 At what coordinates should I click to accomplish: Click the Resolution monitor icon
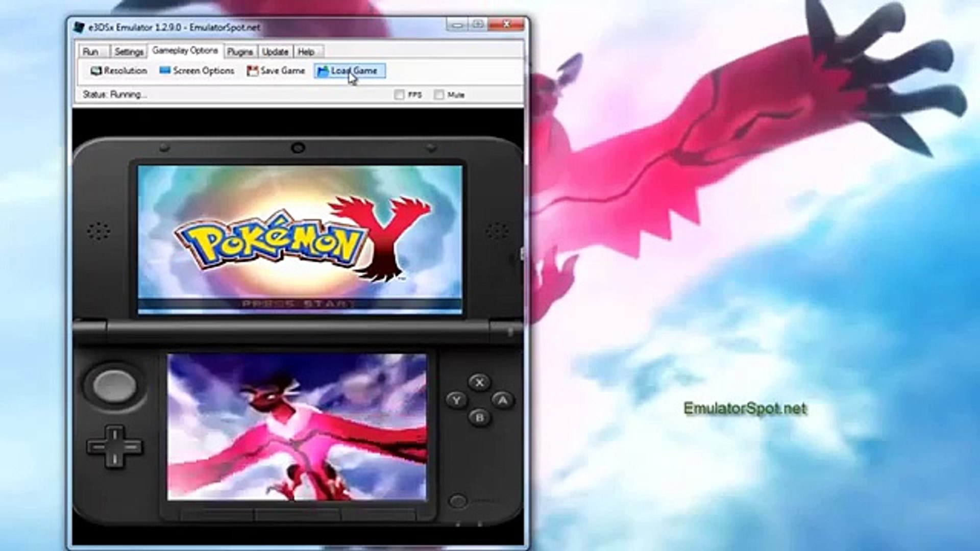[96, 71]
